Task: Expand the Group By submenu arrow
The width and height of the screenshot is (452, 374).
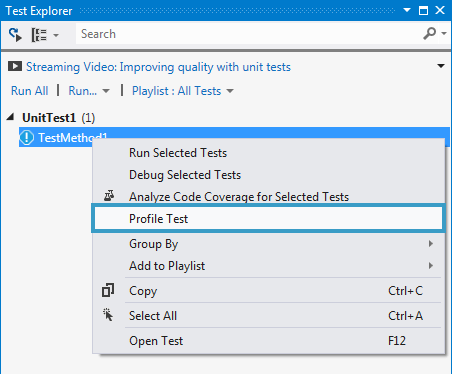Action: (x=431, y=244)
